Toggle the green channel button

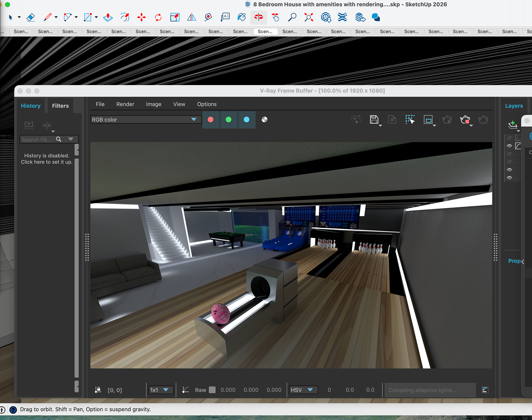229,120
